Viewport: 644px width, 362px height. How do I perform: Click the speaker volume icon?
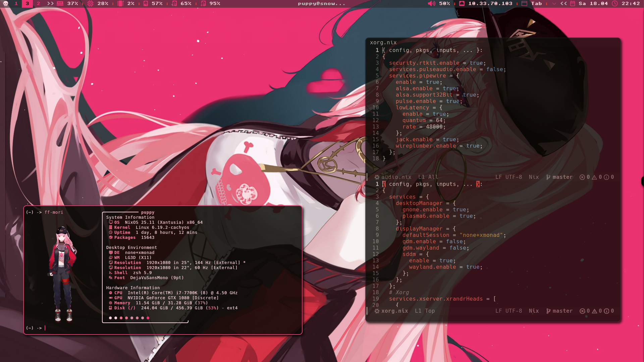coord(431,4)
